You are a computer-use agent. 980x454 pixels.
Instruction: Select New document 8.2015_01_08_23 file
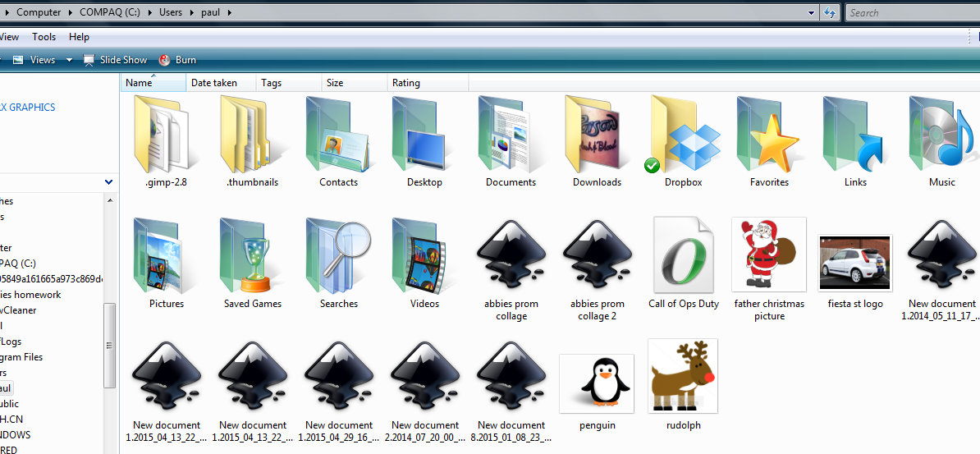(x=511, y=378)
